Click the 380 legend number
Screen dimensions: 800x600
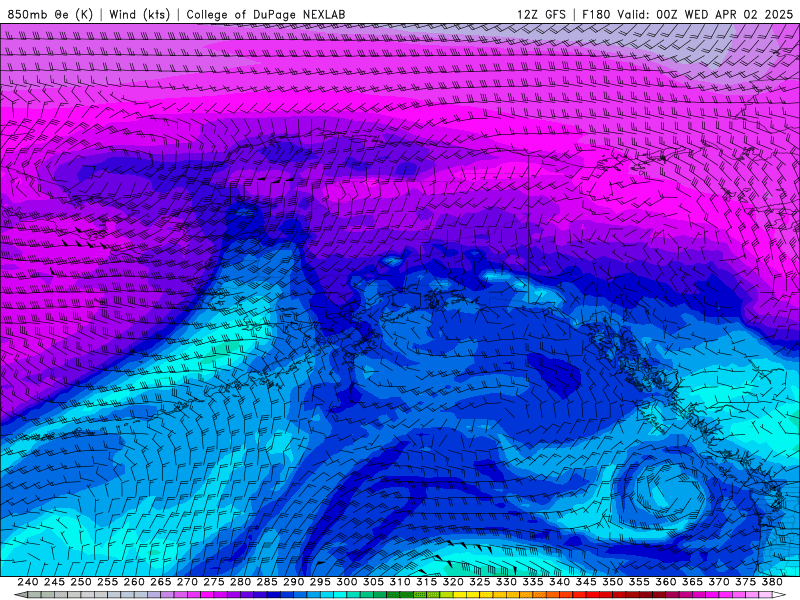[772, 582]
